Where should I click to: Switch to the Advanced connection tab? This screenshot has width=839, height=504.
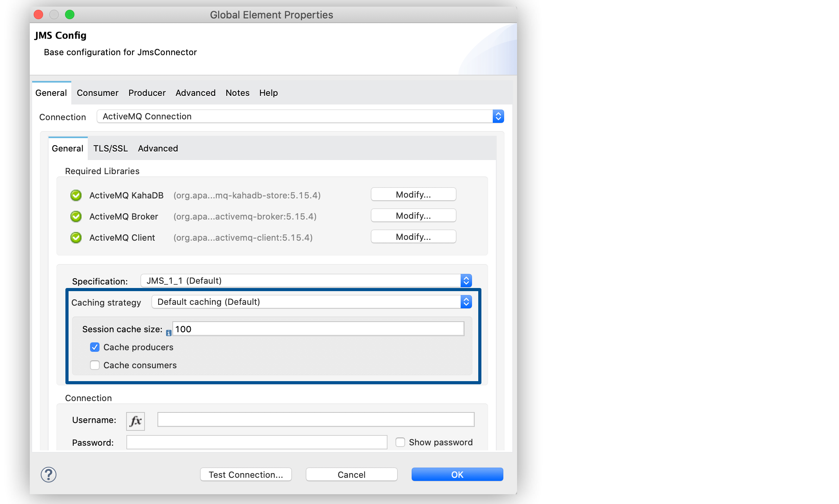pos(157,148)
